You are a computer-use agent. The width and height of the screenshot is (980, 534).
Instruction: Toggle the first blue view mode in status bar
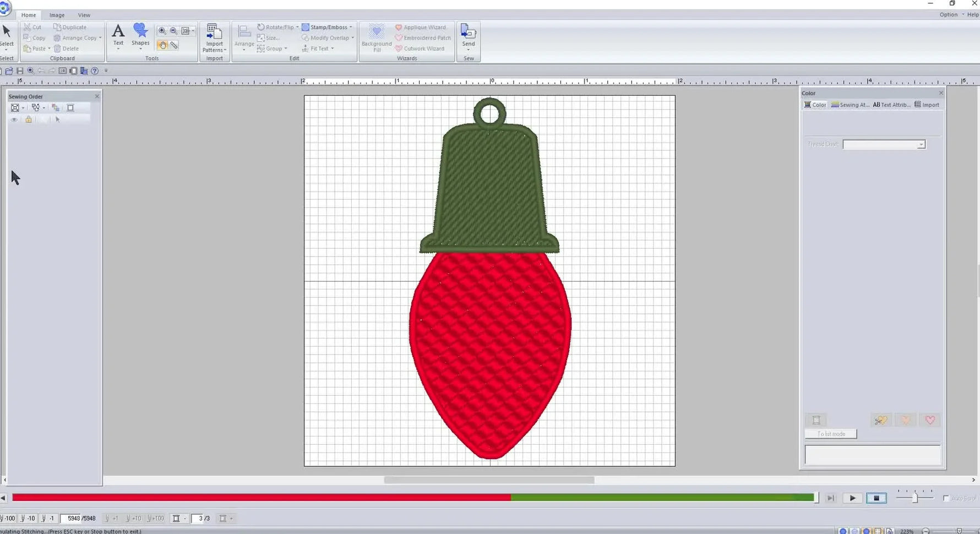[843, 531]
